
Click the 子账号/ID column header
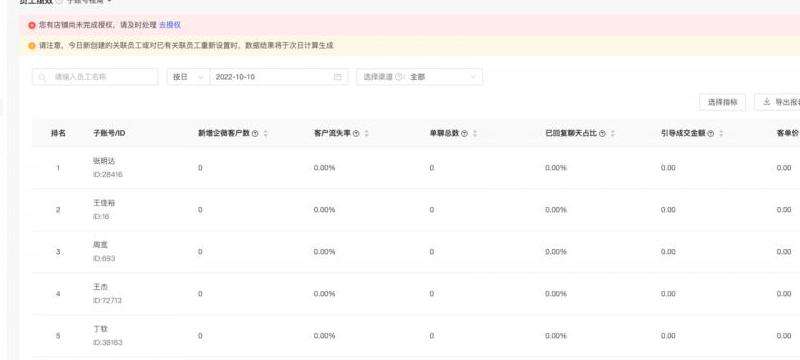click(x=109, y=134)
